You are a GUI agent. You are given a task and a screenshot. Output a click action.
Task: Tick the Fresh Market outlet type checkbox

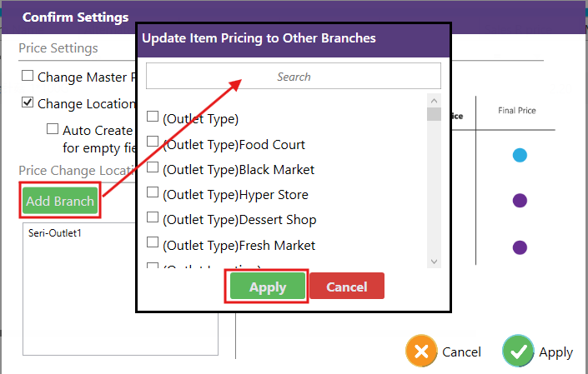click(153, 243)
